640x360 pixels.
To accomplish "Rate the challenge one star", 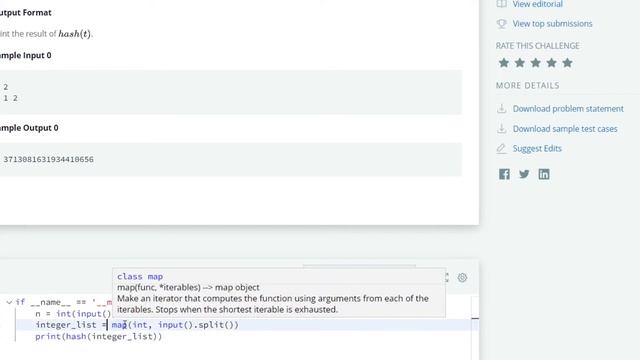I will 504,63.
